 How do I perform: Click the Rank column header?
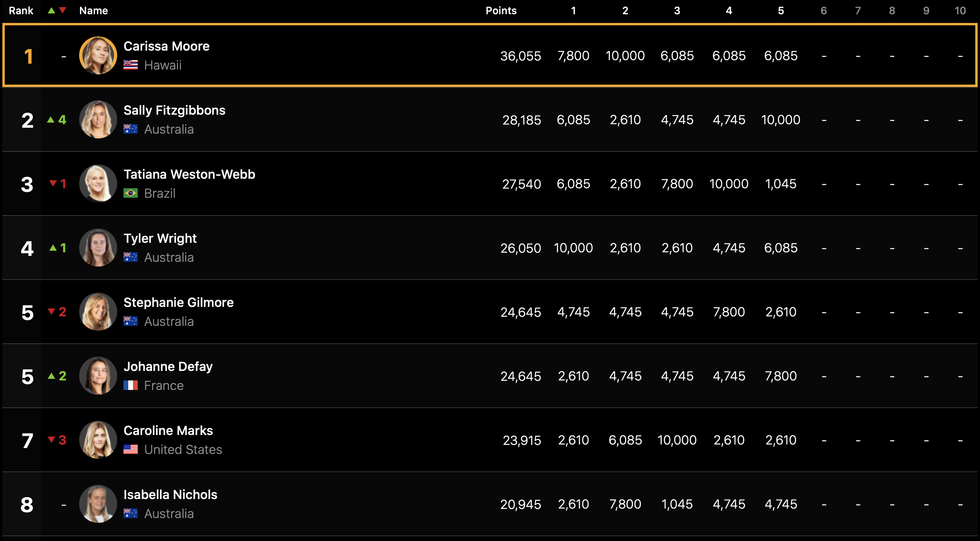tap(21, 11)
